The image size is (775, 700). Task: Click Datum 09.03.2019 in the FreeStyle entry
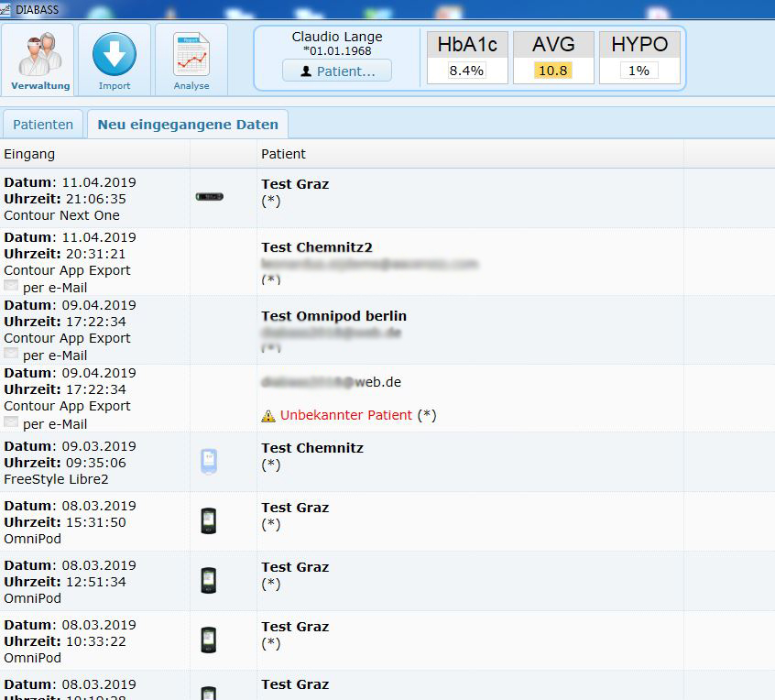click(x=70, y=446)
